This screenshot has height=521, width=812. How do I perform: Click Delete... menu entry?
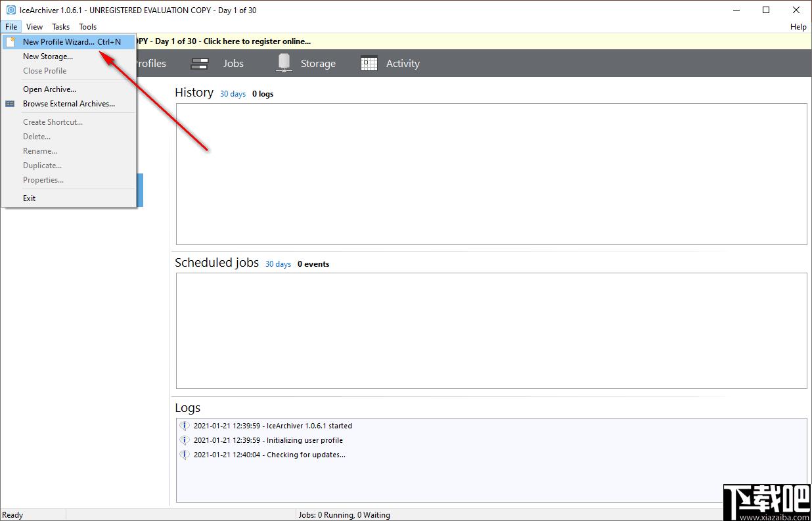point(69,137)
